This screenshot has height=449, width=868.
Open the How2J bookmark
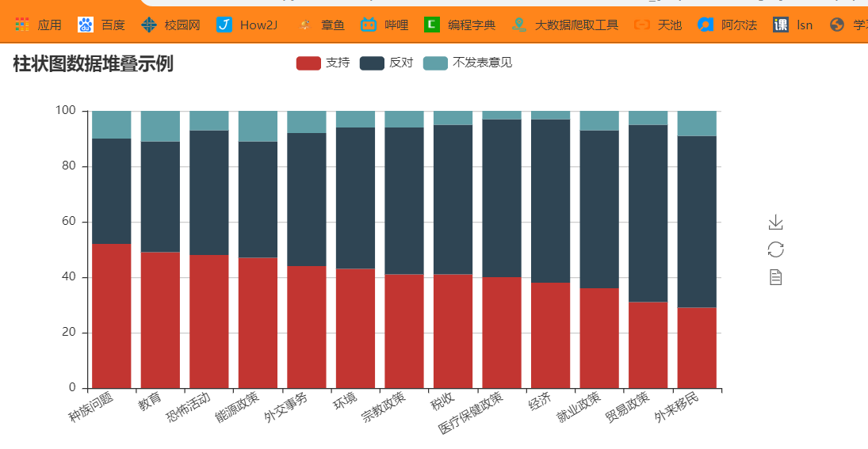click(x=247, y=25)
